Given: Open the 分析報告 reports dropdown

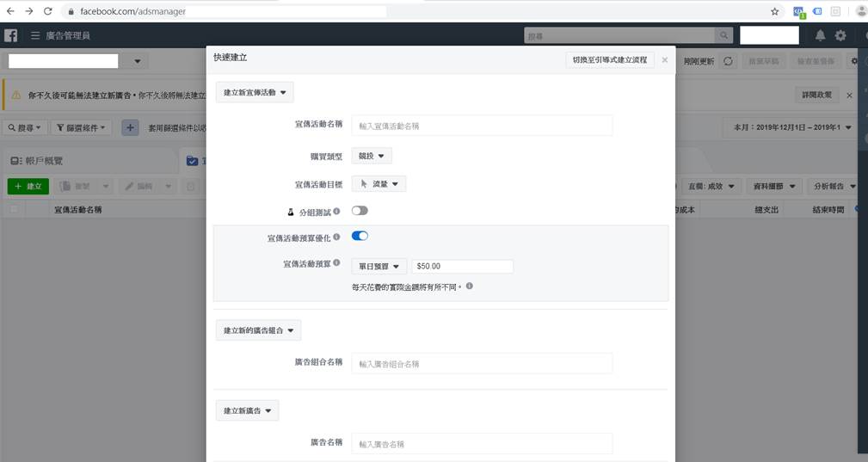Looking at the screenshot, I should coord(834,187).
